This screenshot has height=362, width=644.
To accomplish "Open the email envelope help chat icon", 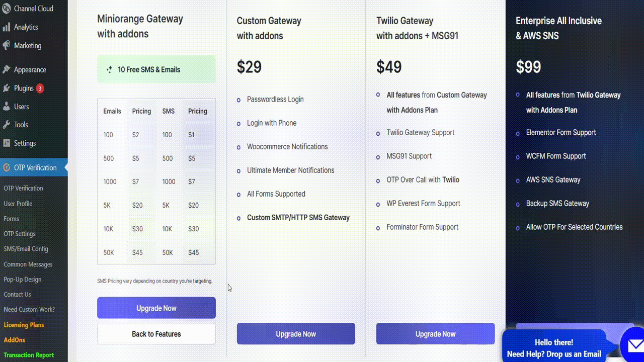I will [x=633, y=345].
